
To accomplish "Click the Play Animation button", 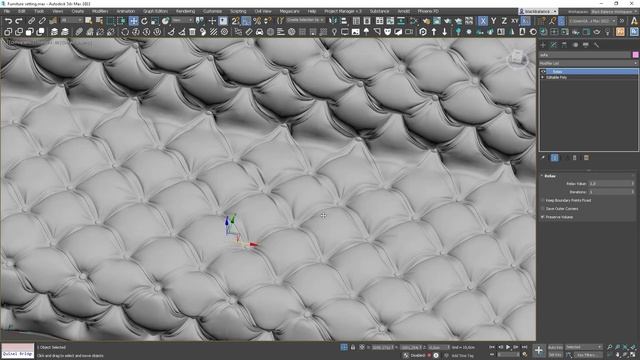I will click(508, 347).
